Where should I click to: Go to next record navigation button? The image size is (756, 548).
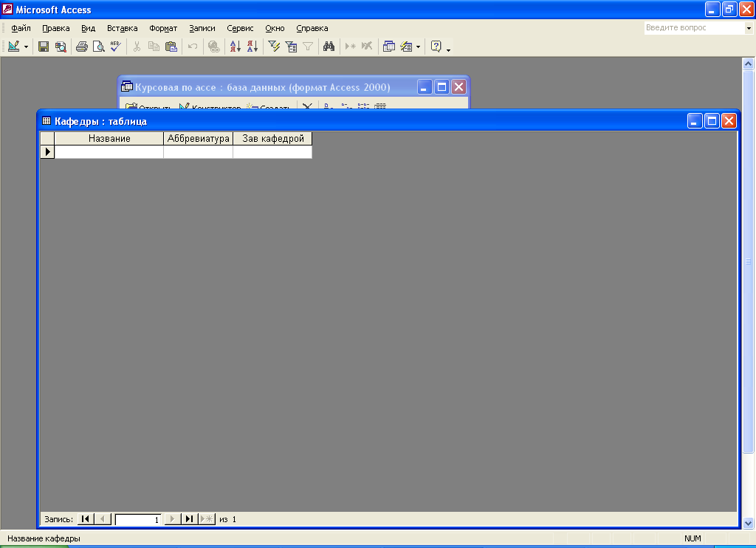172,519
